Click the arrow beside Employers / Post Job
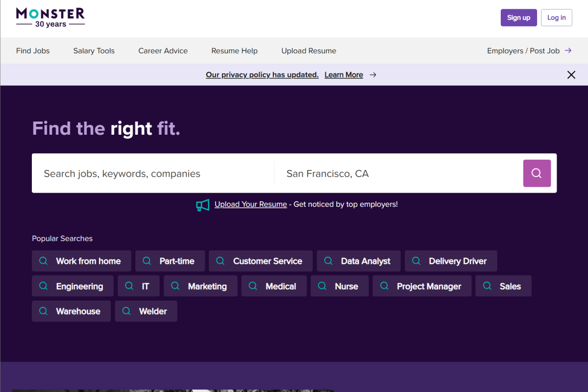The width and height of the screenshot is (588, 392). (x=568, y=50)
